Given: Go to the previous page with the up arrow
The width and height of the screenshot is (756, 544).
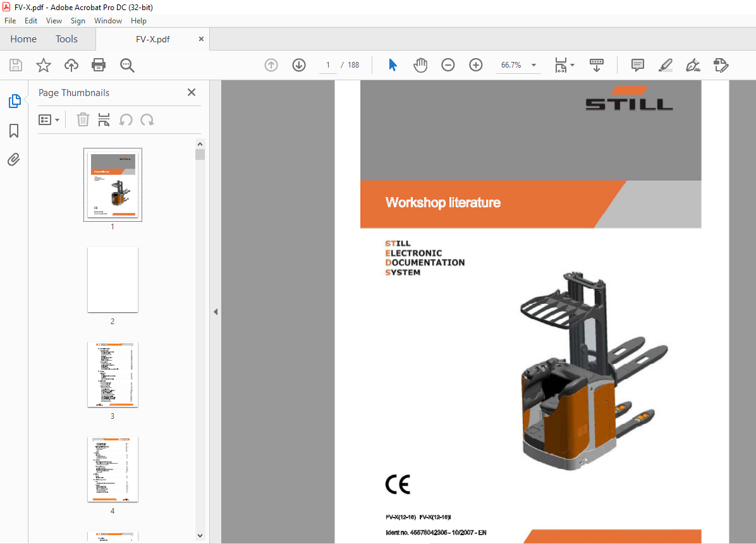Looking at the screenshot, I should [271, 65].
